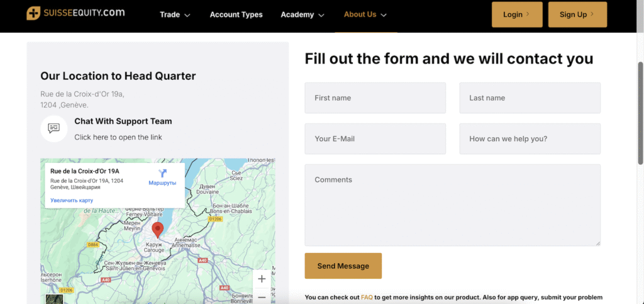644x304 pixels.
Task: Click the page vertical scrollbar
Action: click(640, 113)
